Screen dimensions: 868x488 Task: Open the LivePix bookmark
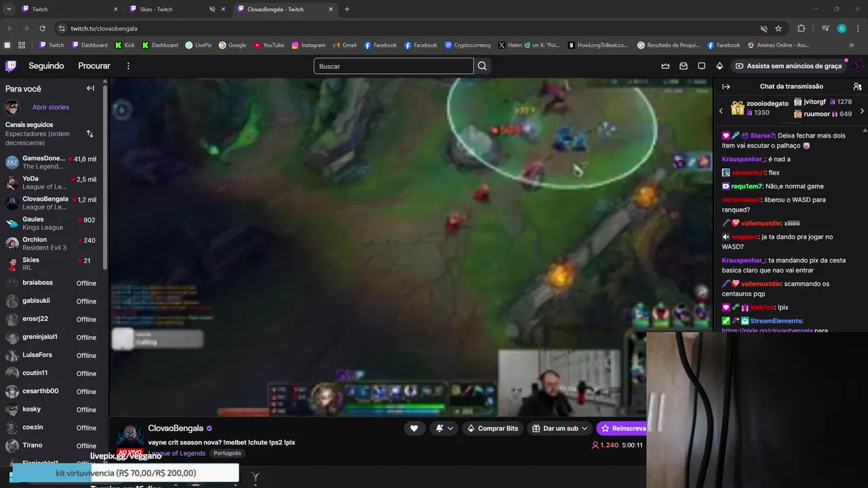pyautogui.click(x=199, y=45)
